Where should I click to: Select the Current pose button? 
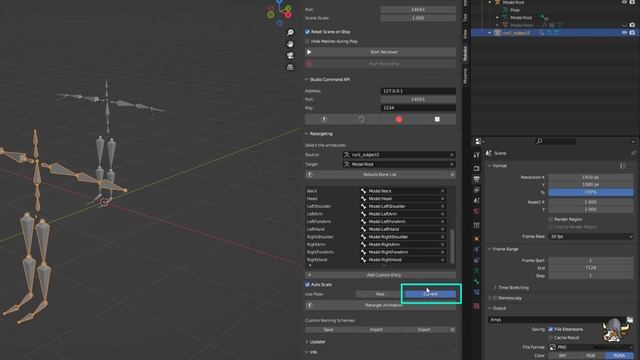coord(430,294)
